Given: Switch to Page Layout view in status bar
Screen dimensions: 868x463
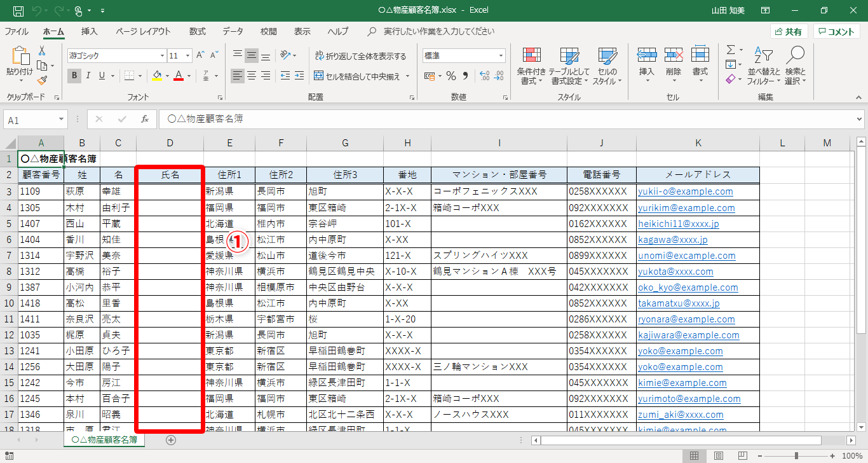Looking at the screenshot, I should [718, 455].
